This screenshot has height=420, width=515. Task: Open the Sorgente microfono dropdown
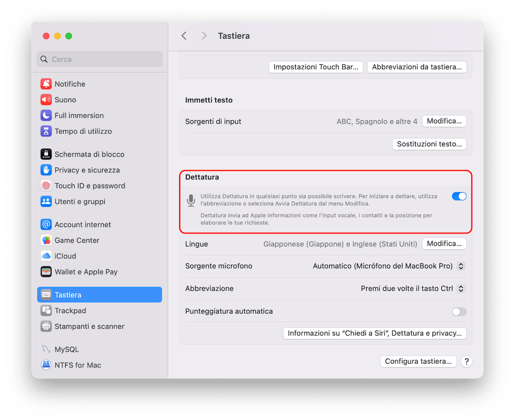(461, 266)
